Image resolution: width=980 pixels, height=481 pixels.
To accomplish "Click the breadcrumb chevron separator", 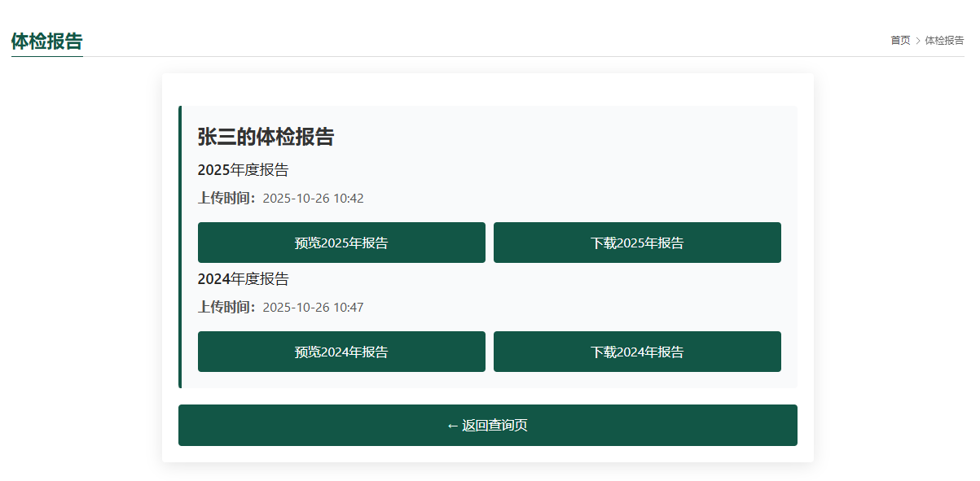I will point(918,41).
